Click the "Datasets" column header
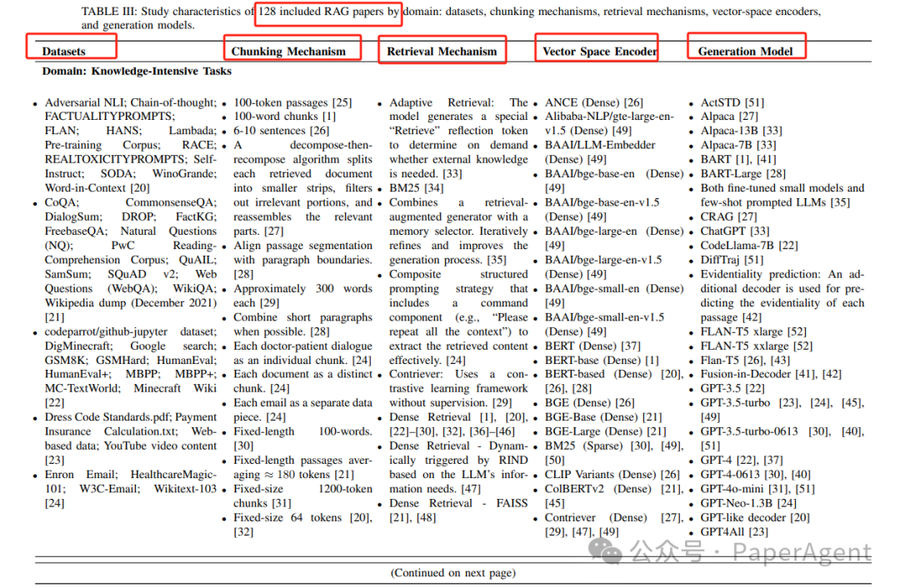This screenshot has width=900, height=588. coord(63,52)
